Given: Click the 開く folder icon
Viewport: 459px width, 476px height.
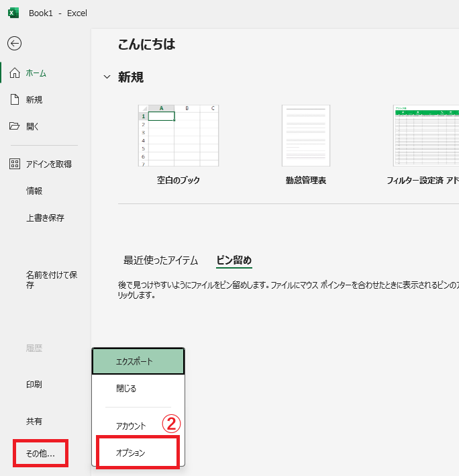Looking at the screenshot, I should click(14, 126).
